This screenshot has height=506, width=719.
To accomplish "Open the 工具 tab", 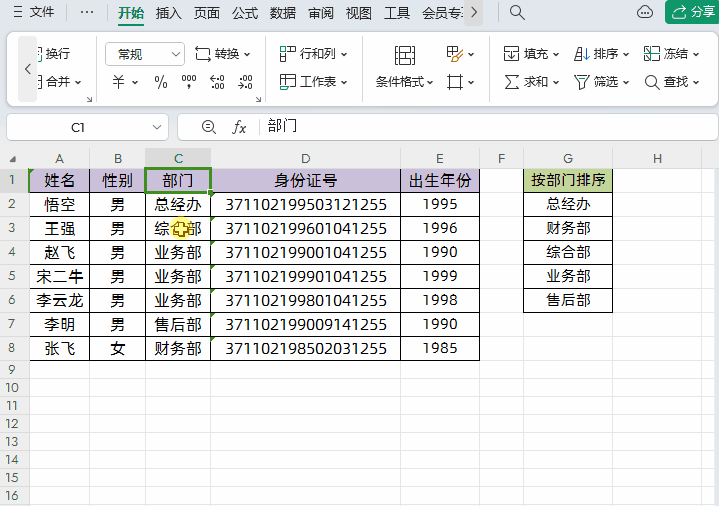I will 397,13.
